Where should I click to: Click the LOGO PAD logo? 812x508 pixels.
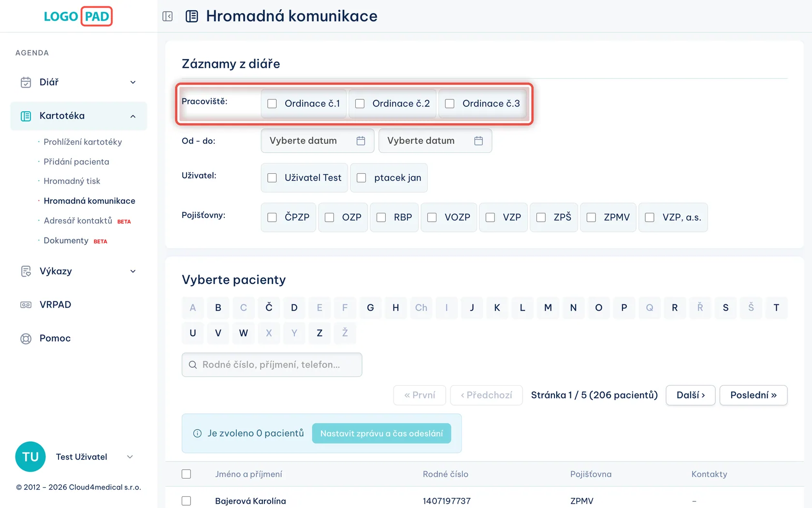pyautogui.click(x=78, y=16)
